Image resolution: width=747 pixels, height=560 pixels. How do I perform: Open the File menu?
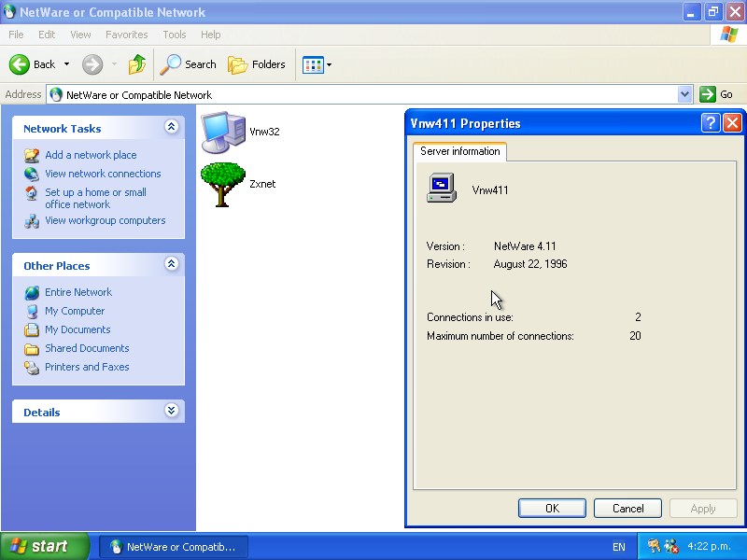click(x=16, y=35)
